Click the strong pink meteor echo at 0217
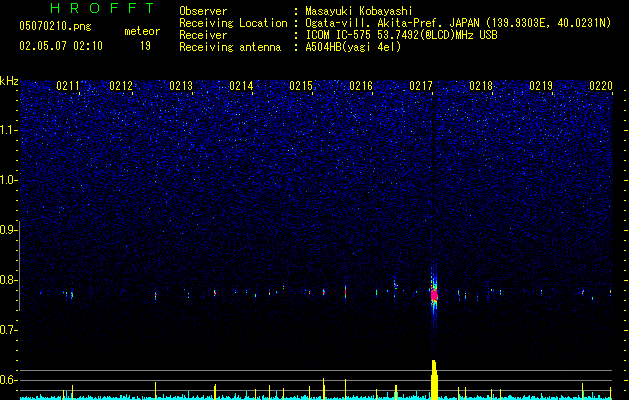The image size is (629, 400). [434, 295]
